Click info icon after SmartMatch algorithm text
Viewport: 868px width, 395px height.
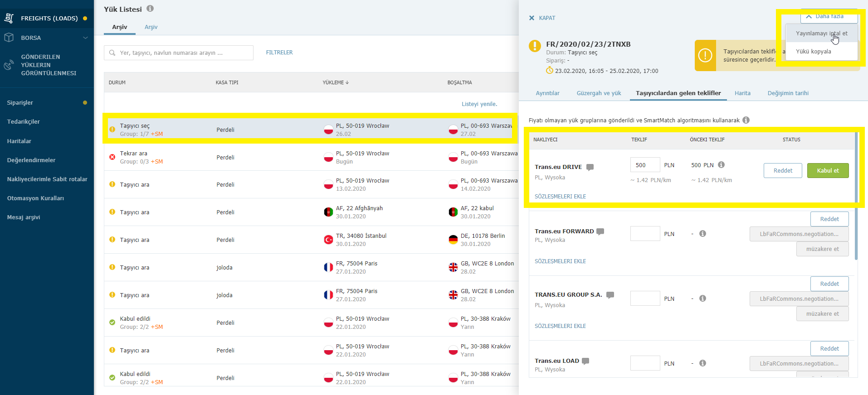tap(746, 120)
